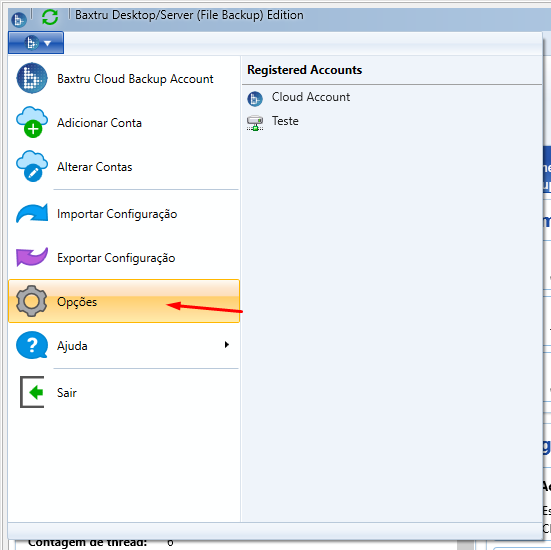
Task: Select Alterar Contas menu entry
Action: point(124,167)
